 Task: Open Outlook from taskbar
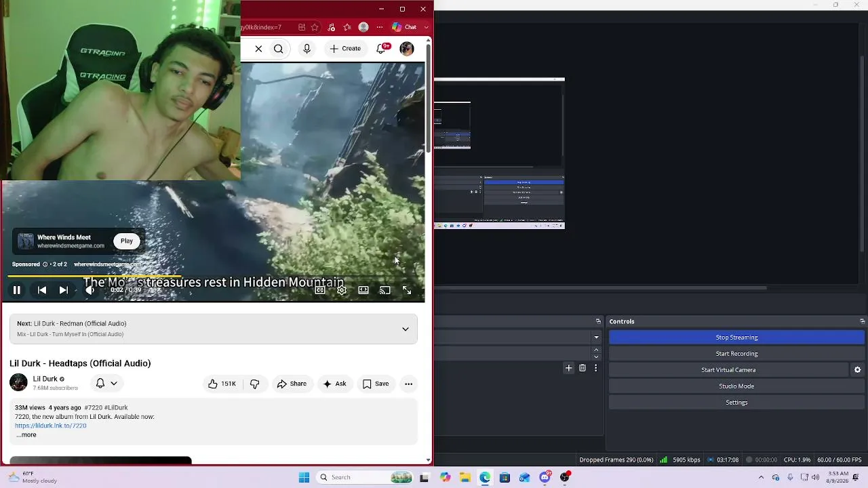(525, 477)
